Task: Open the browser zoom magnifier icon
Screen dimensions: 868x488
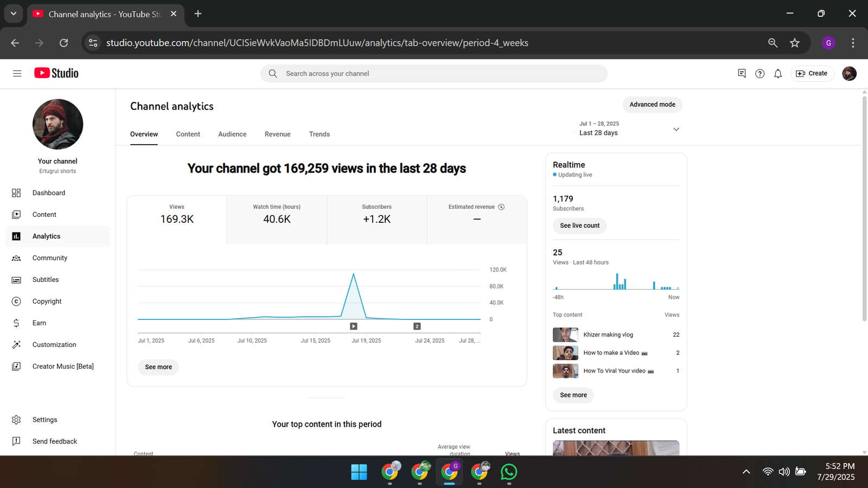Action: point(773,43)
